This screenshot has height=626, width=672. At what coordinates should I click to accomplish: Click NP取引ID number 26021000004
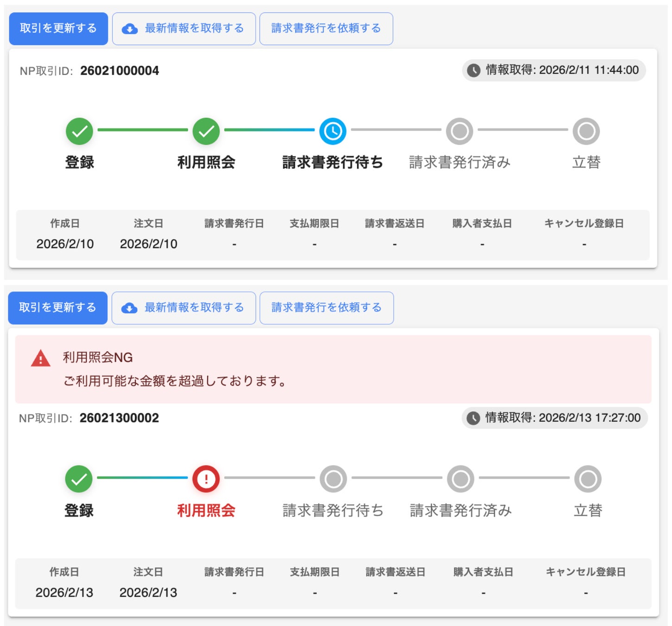(x=120, y=70)
